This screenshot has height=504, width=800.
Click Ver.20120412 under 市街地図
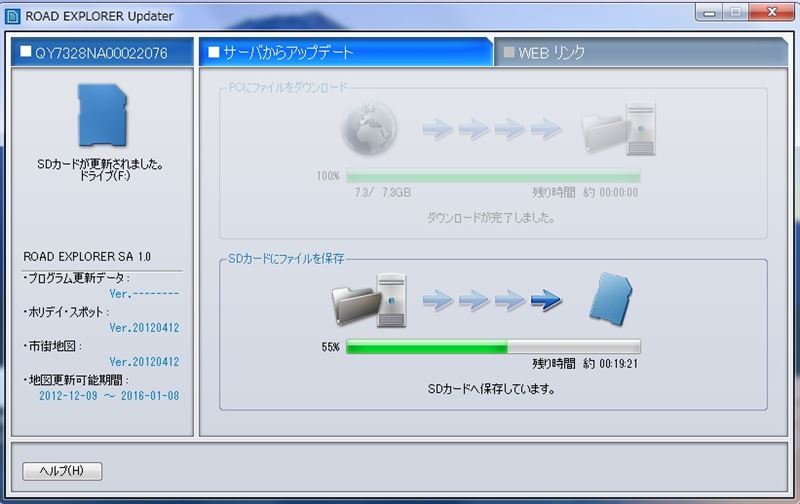(144, 362)
